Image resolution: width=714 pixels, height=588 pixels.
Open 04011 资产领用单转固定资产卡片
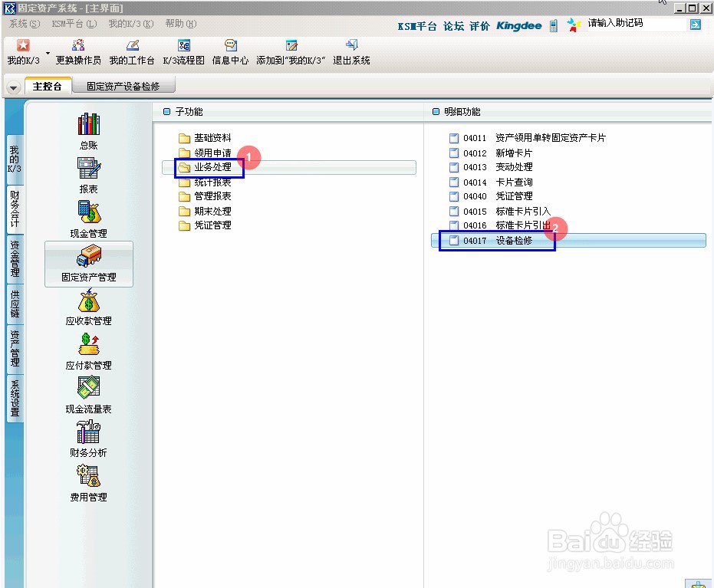point(528,138)
